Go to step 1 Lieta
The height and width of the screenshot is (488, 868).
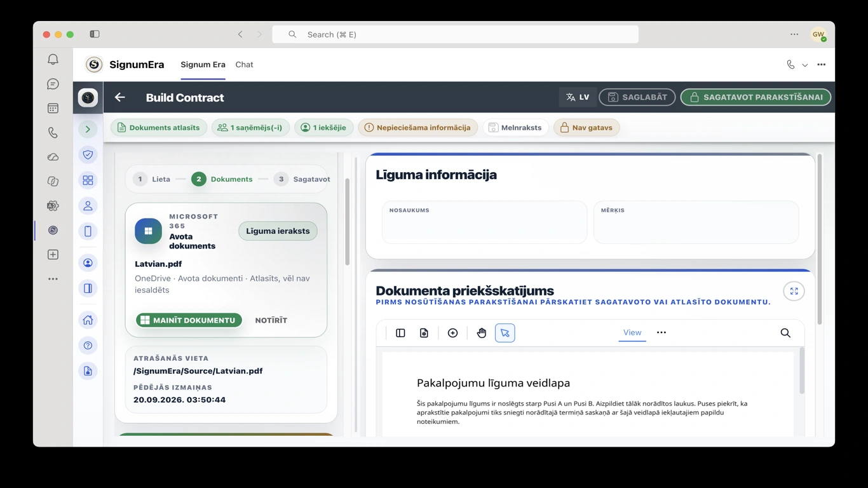152,179
